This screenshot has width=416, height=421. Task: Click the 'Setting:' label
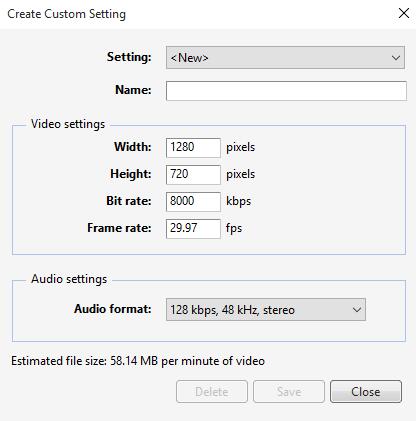coord(129,57)
